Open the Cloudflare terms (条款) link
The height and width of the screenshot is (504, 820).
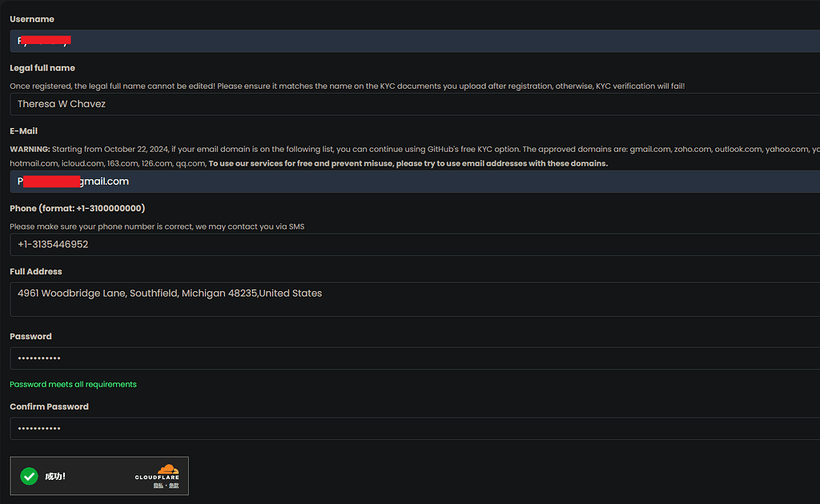coord(174,486)
